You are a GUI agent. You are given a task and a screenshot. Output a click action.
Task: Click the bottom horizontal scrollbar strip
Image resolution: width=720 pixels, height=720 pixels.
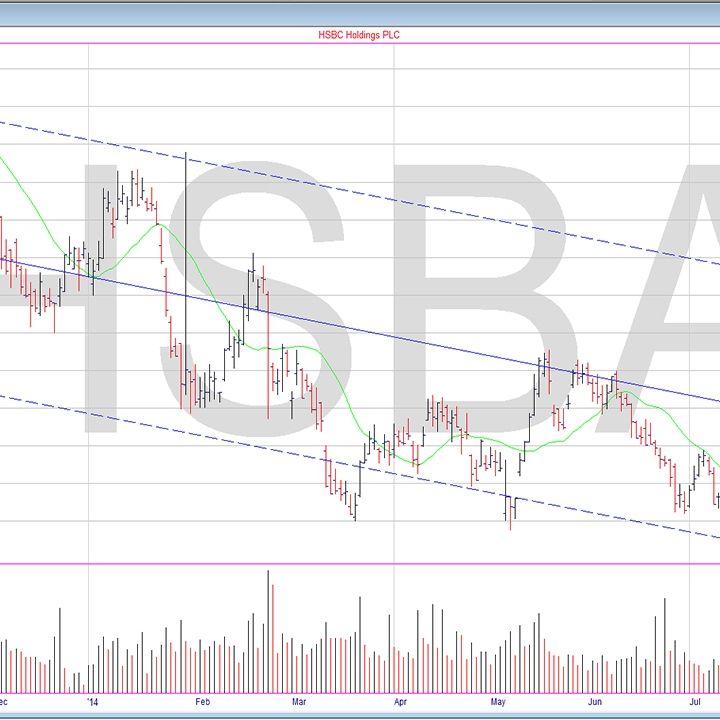pos(360,714)
